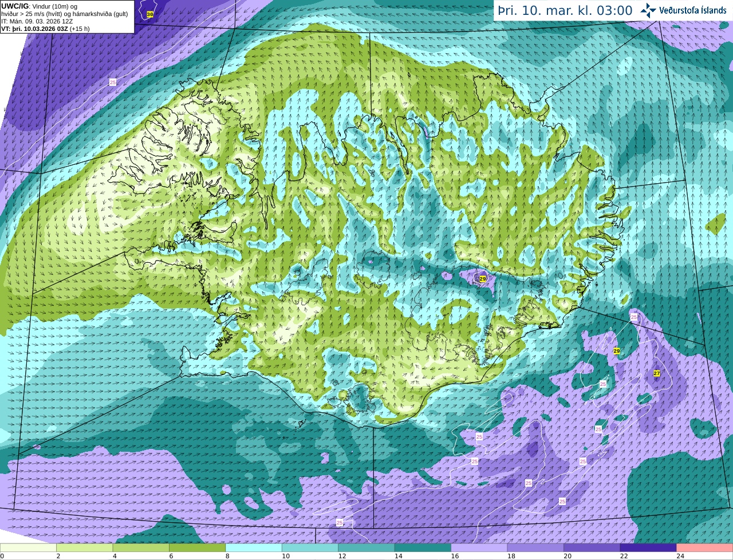The image size is (733, 560).
Task: Click the legend scale value 20
Action: point(568,556)
